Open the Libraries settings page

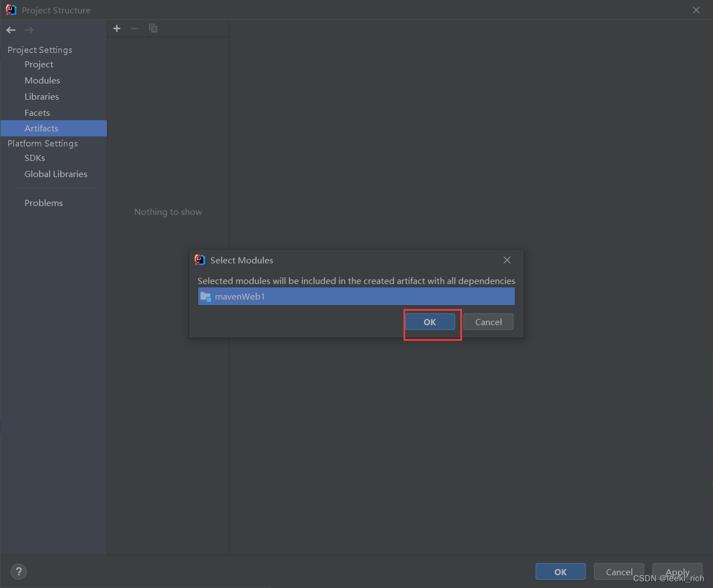coord(42,97)
